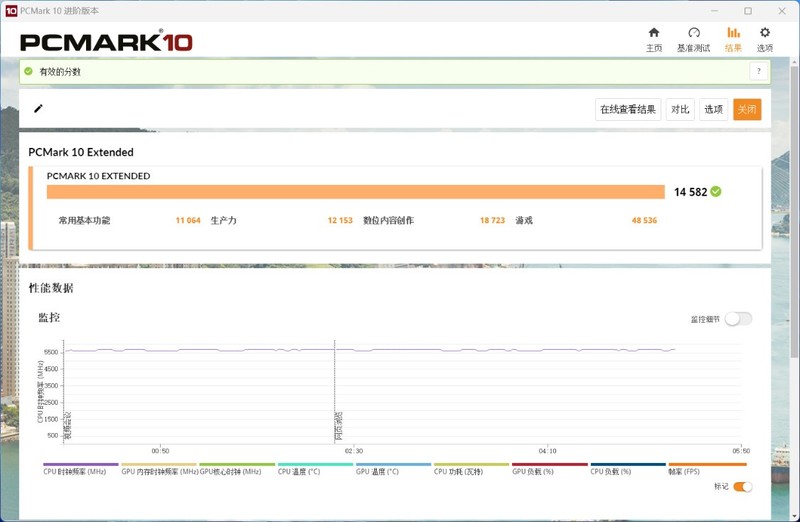
Task: Switch to the 基准测试 benchmarks tab
Action: click(x=693, y=39)
